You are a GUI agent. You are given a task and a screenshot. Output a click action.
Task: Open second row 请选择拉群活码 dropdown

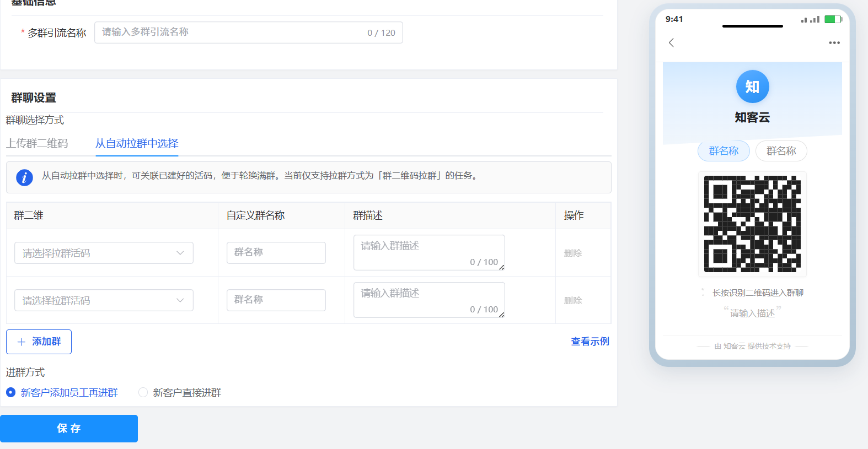(104, 300)
